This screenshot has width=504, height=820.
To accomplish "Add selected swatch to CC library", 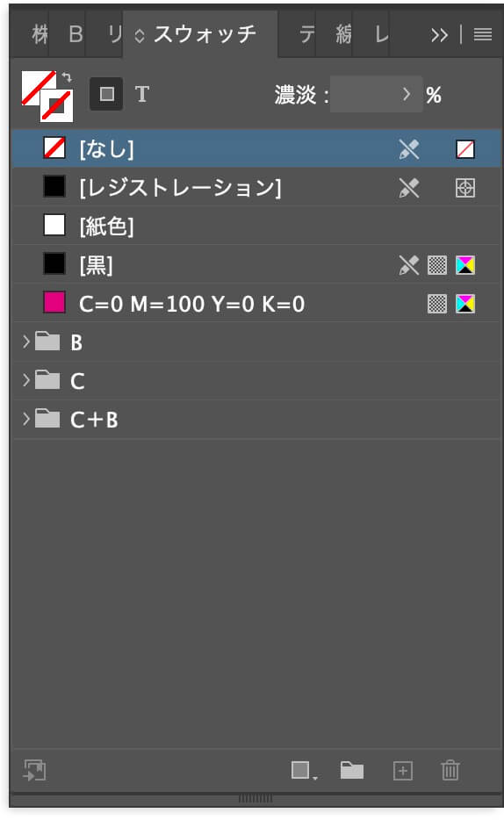I will click(34, 771).
